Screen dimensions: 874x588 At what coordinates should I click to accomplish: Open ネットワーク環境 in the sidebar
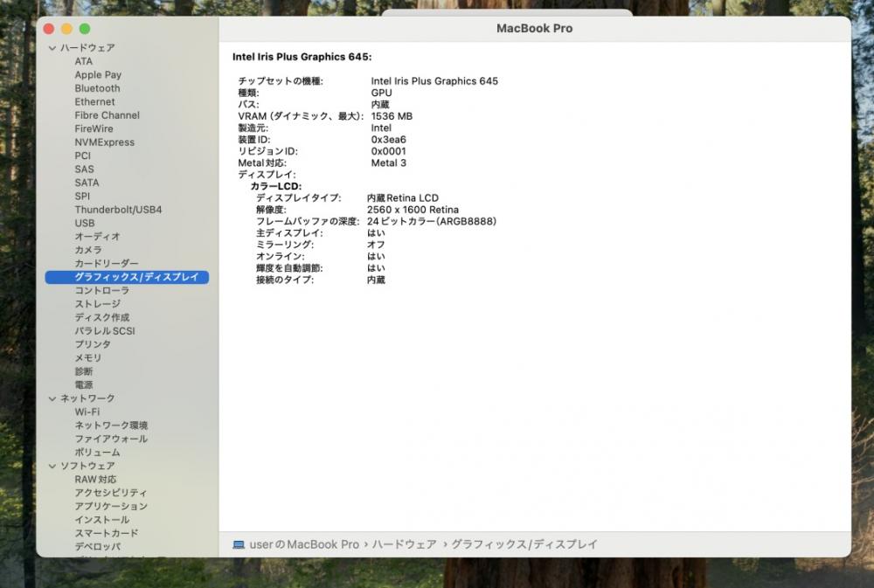(x=111, y=425)
